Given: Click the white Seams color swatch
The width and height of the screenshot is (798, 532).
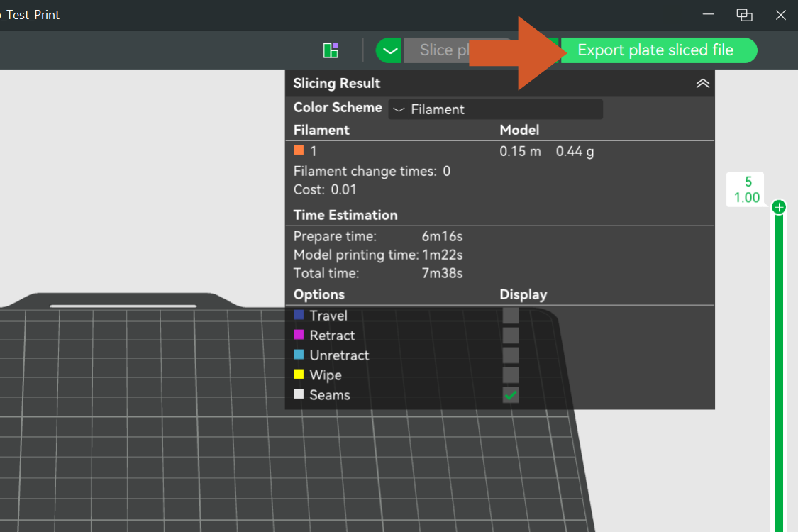Looking at the screenshot, I should (x=299, y=394).
